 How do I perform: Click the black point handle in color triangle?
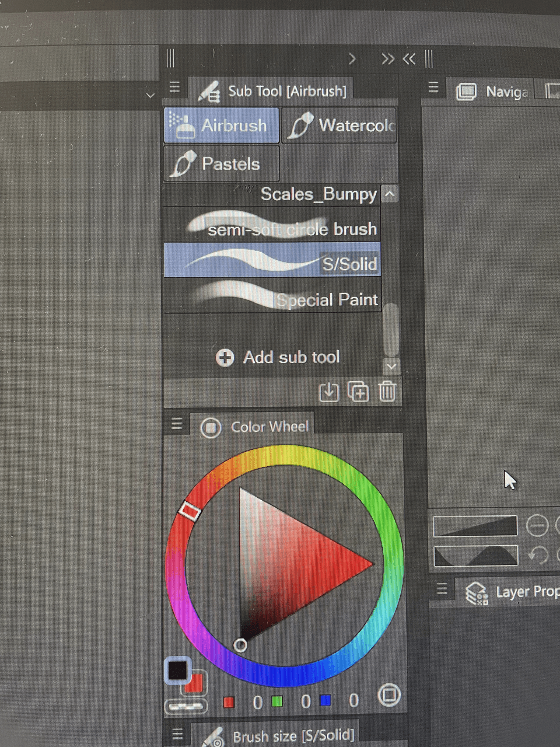pos(240,645)
